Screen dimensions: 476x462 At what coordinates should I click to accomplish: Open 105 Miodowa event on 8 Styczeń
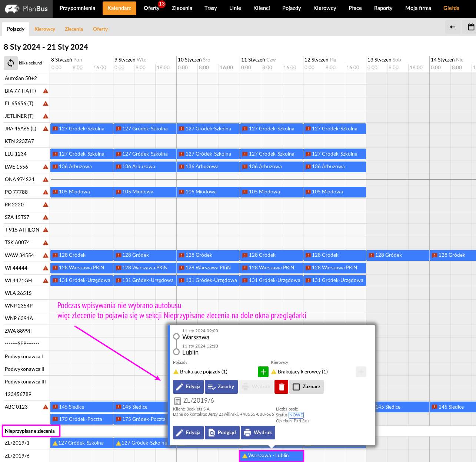(81, 192)
